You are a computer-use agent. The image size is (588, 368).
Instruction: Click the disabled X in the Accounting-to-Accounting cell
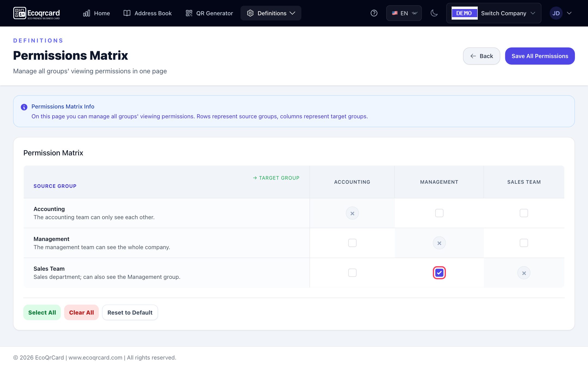point(352,213)
